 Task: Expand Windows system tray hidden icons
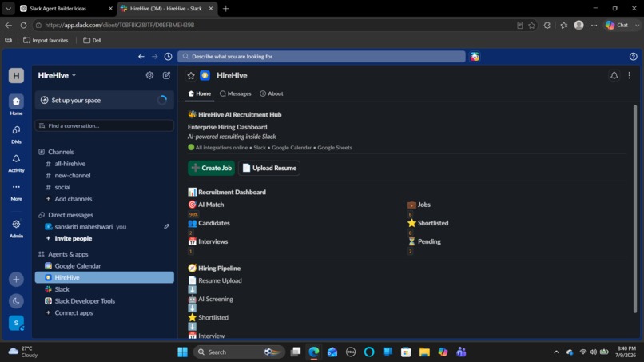click(556, 352)
